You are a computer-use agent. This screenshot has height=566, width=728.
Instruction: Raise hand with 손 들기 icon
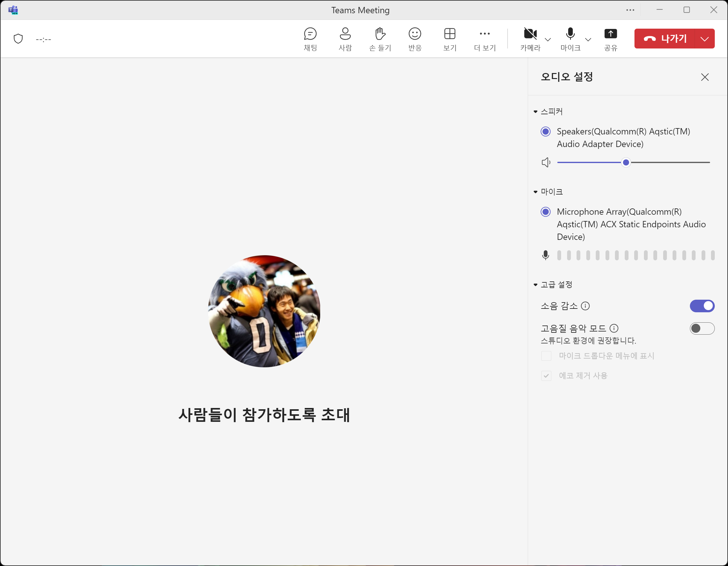pyautogui.click(x=380, y=39)
